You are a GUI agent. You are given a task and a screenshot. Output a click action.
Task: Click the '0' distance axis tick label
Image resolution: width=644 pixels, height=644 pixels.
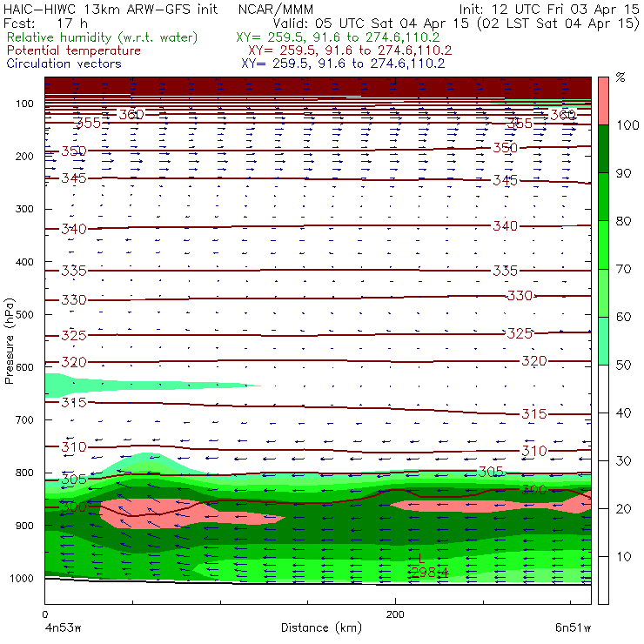[x=45, y=614]
